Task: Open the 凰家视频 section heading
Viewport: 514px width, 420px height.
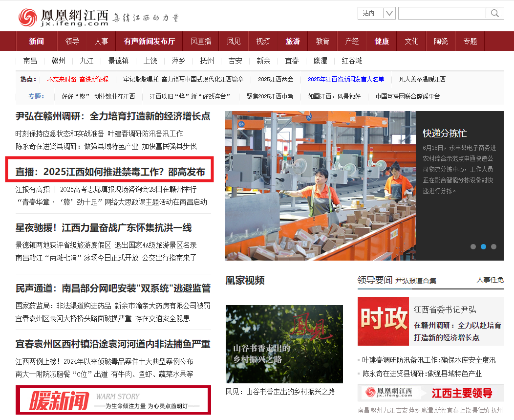Action: click(245, 281)
